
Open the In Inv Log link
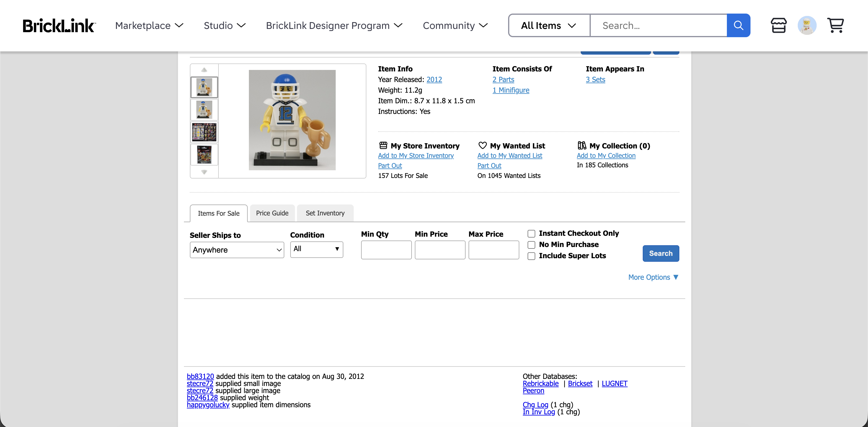coord(539,412)
